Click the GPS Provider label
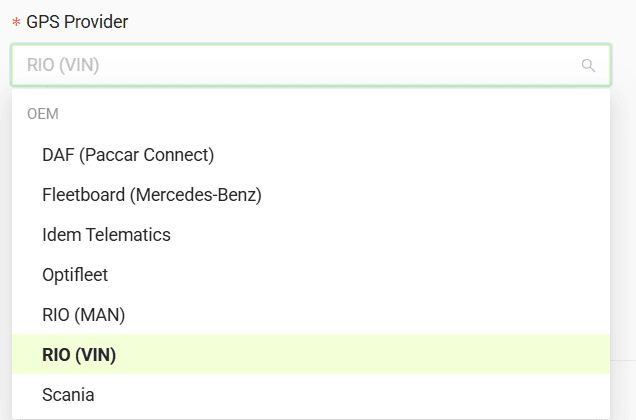 coord(77,21)
